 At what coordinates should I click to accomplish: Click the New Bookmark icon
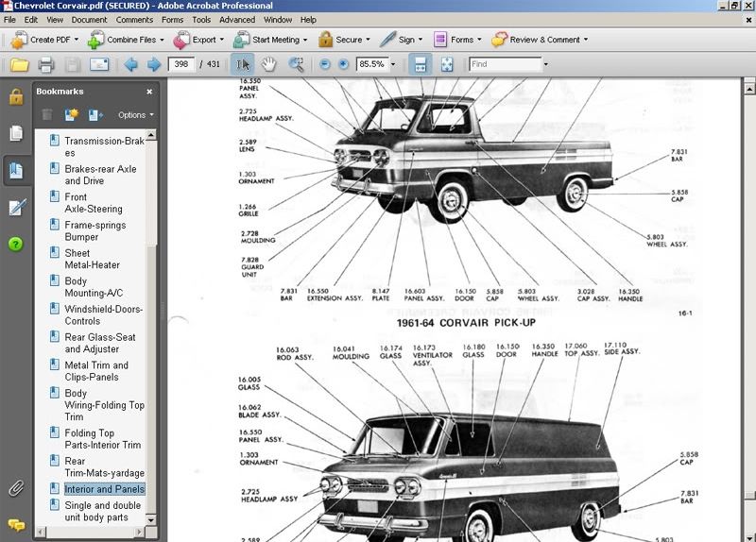point(71,115)
